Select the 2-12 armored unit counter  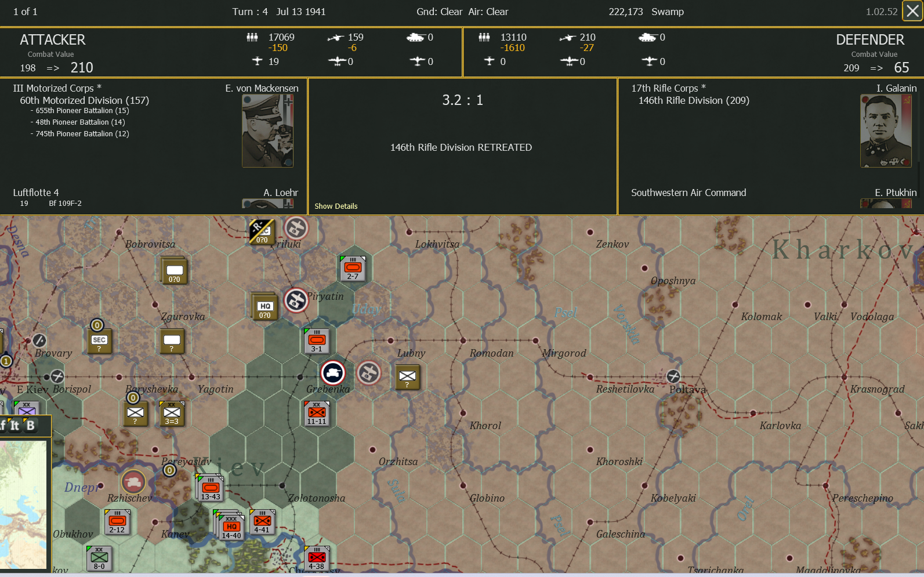coord(117,522)
